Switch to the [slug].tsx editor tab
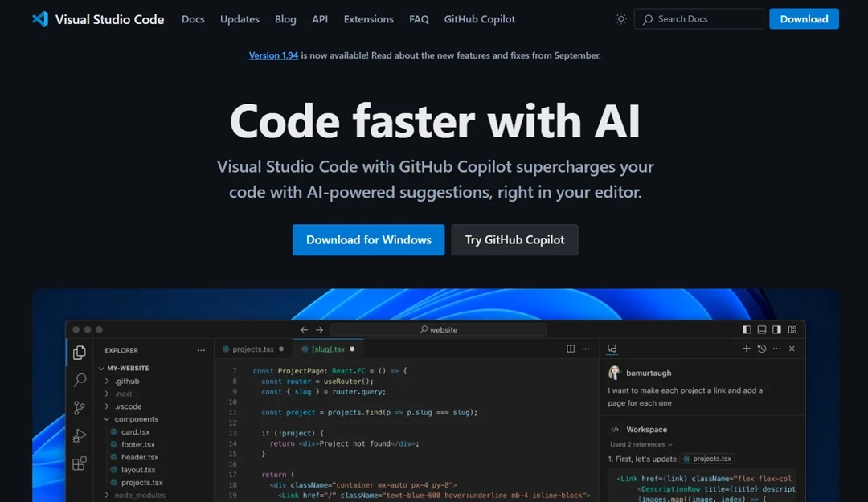 [328, 349]
